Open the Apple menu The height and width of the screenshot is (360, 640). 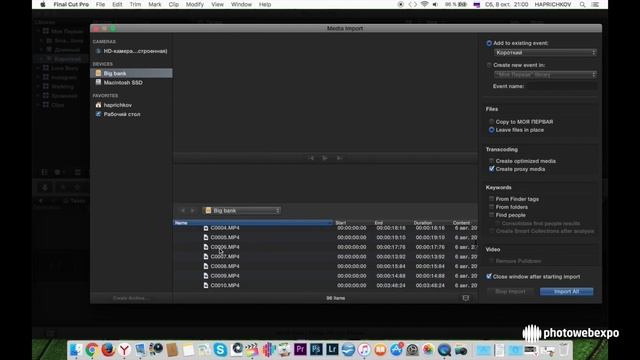tap(43, 4)
